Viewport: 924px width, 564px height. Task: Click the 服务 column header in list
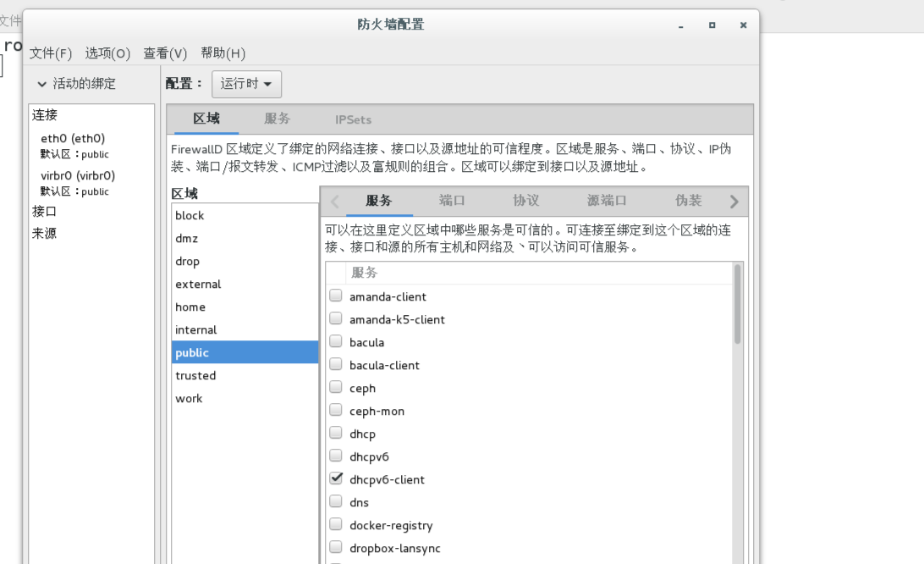tap(539, 273)
